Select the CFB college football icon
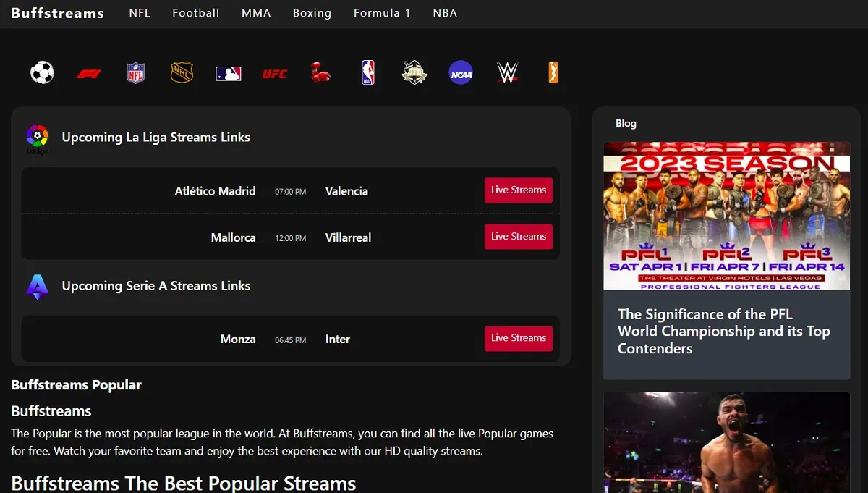 point(414,72)
